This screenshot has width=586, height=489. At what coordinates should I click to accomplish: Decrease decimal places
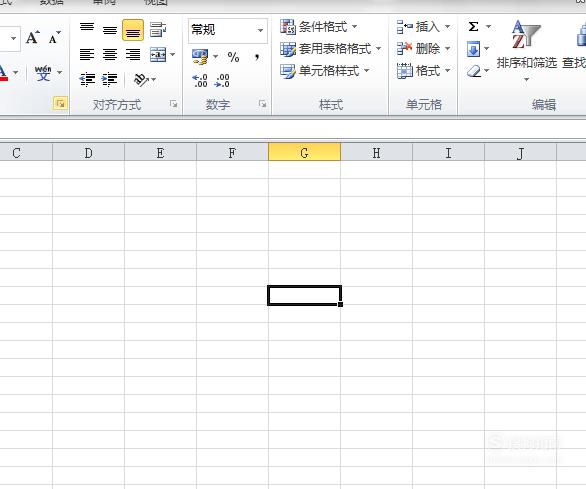(222, 80)
